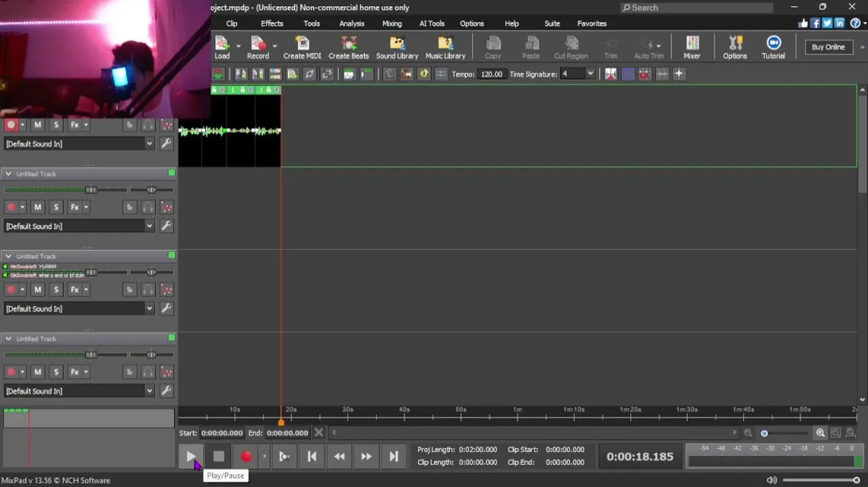Open the Analysis menu
868x487 pixels.
352,24
